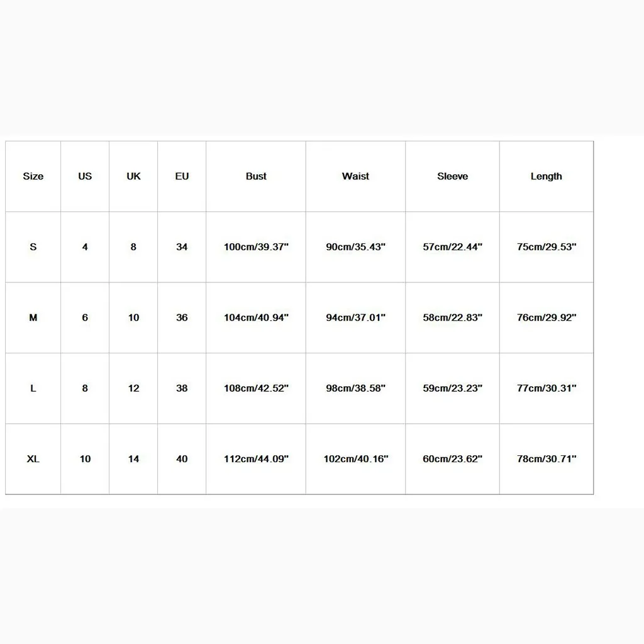Select the EU column header
The height and width of the screenshot is (644, 644).
pyautogui.click(x=182, y=177)
